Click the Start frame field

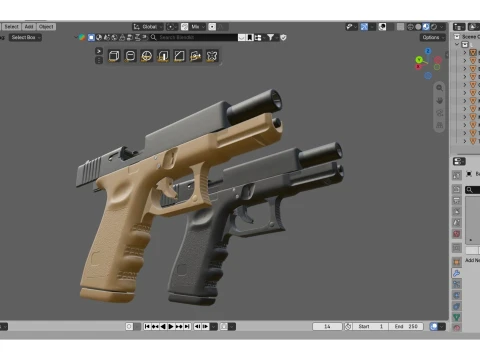(x=371, y=327)
